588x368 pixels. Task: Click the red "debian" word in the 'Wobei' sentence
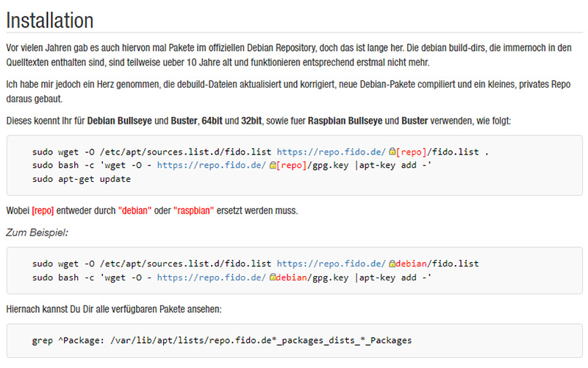135,210
